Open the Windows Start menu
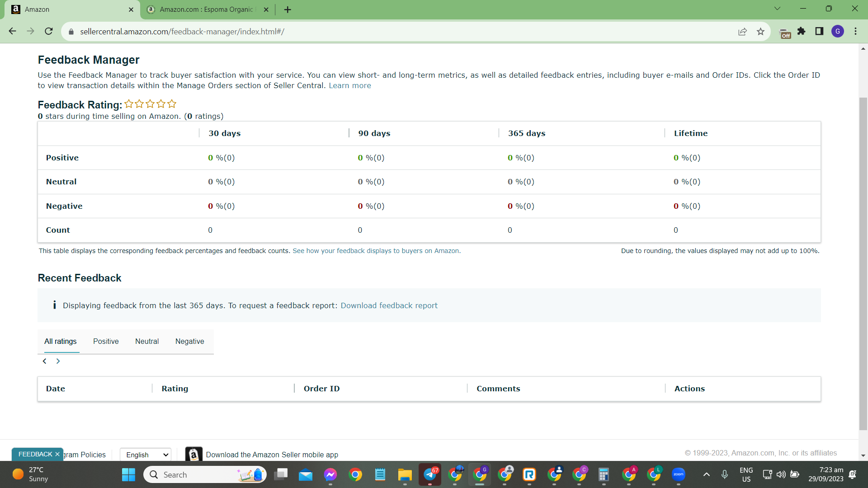Screen dimensions: 868x488 click(128, 474)
